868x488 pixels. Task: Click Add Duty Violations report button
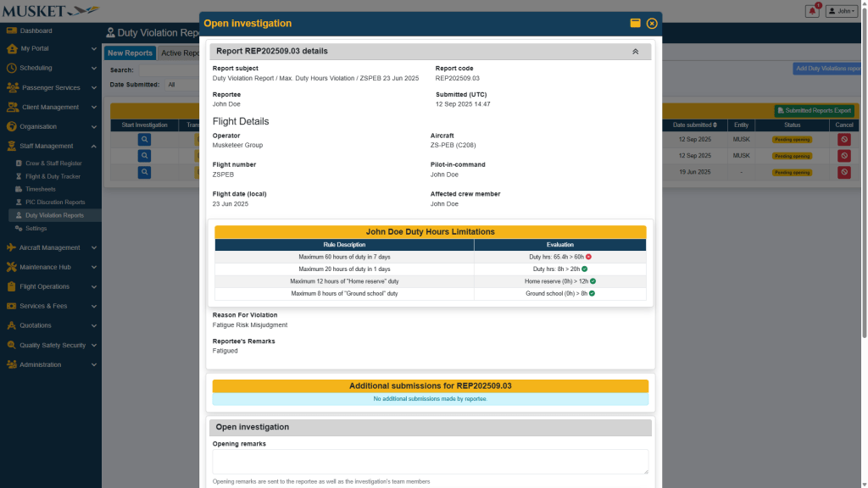828,69
